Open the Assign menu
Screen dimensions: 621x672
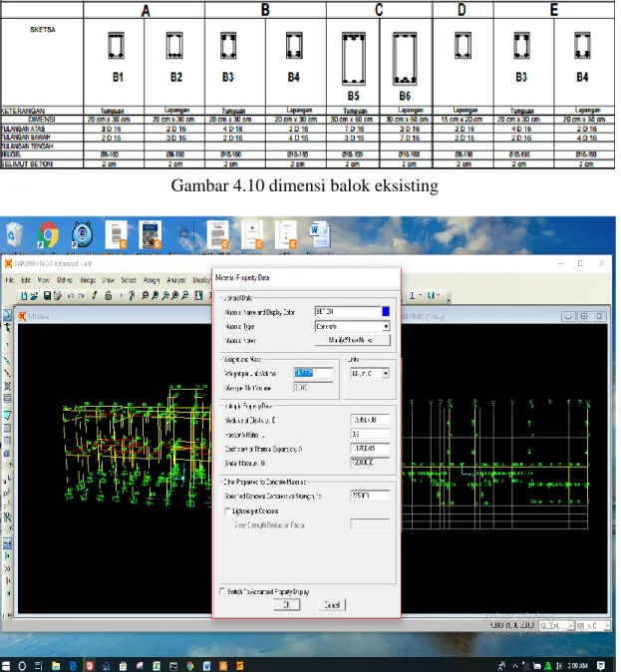point(152,280)
